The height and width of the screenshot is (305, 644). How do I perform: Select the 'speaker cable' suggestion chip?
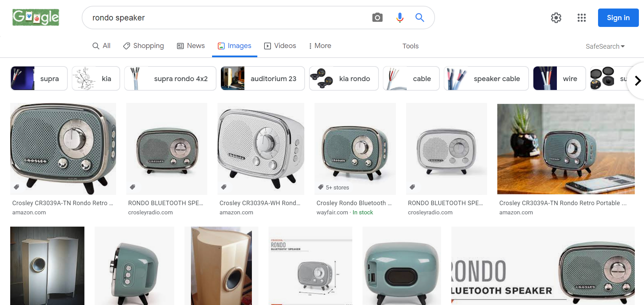click(486, 78)
